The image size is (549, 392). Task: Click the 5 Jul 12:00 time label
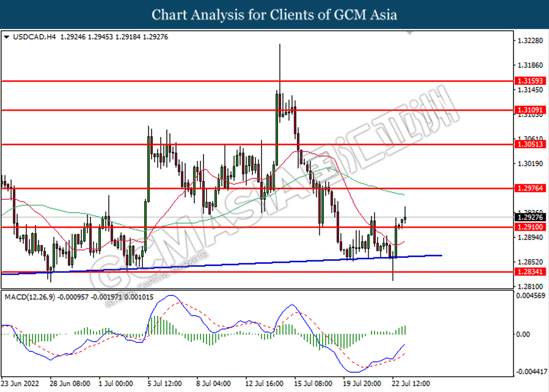(x=165, y=384)
